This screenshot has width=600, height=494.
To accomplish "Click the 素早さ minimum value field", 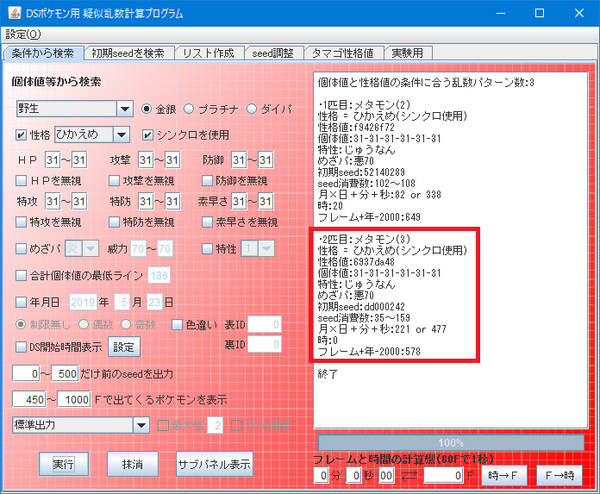I will click(x=239, y=201).
